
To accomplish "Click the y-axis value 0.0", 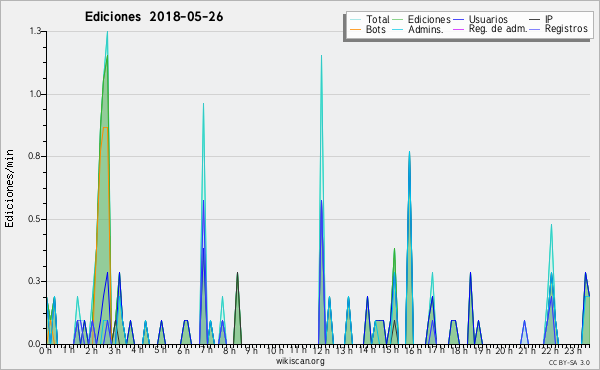I will click(35, 344).
